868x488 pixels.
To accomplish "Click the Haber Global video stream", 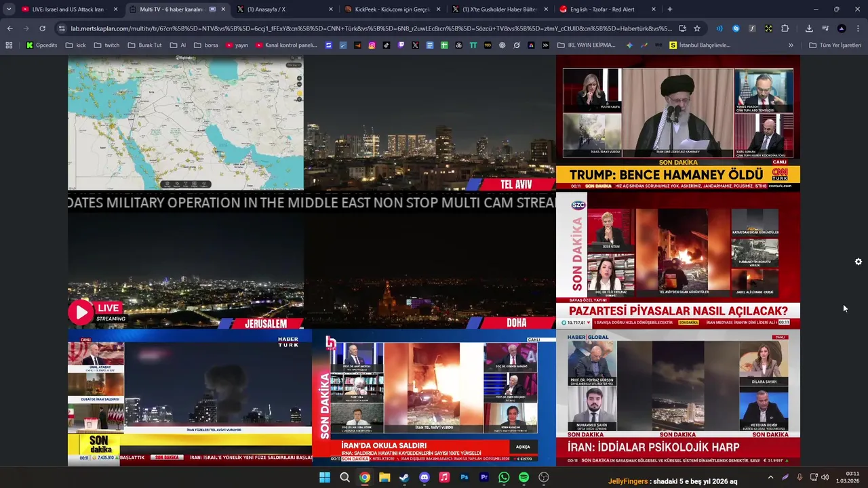I will point(678,398).
